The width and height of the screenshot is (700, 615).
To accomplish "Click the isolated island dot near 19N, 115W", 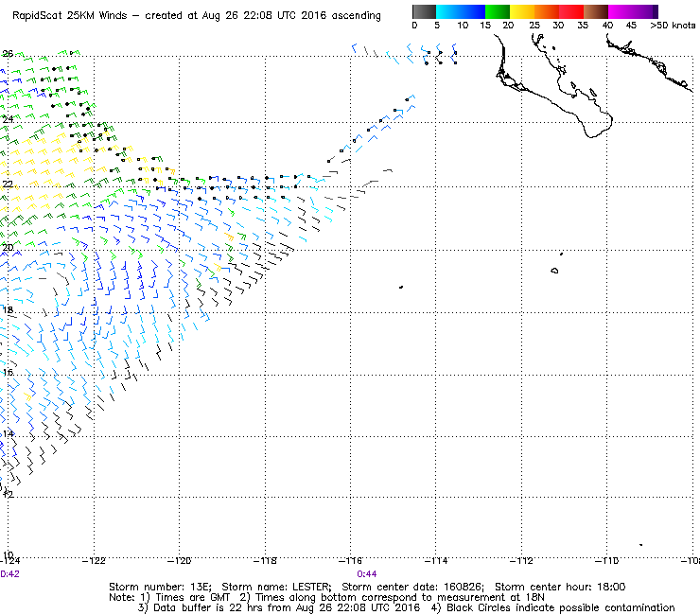I will (401, 288).
